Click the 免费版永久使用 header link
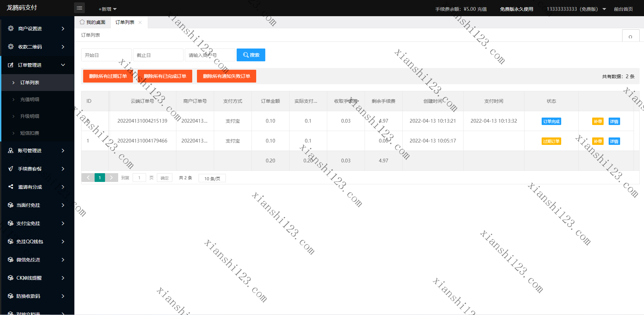 click(x=517, y=9)
